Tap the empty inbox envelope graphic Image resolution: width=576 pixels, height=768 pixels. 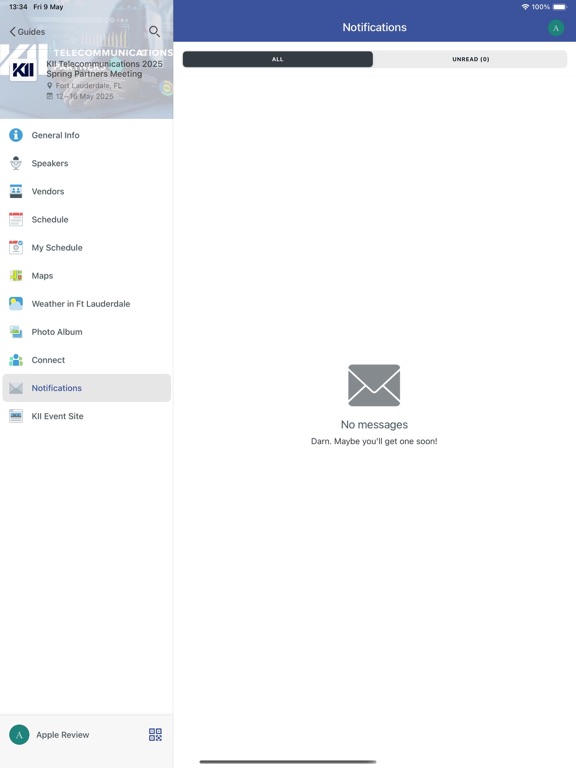click(x=374, y=385)
